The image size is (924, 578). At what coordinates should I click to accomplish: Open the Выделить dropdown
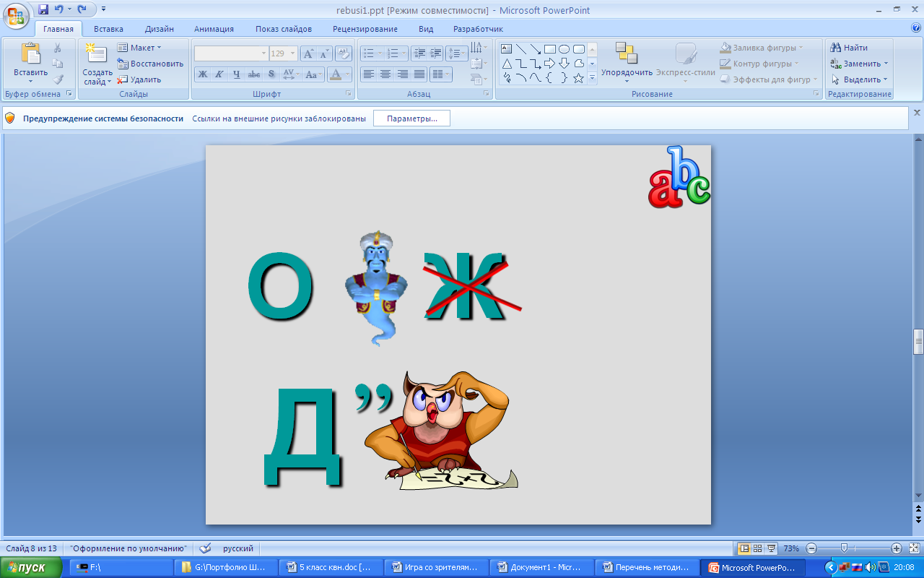(859, 79)
